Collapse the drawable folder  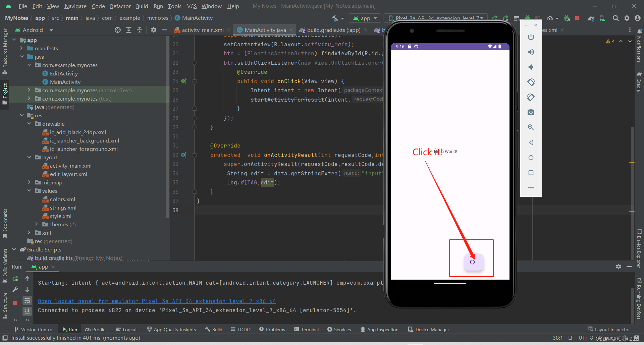[29, 124]
